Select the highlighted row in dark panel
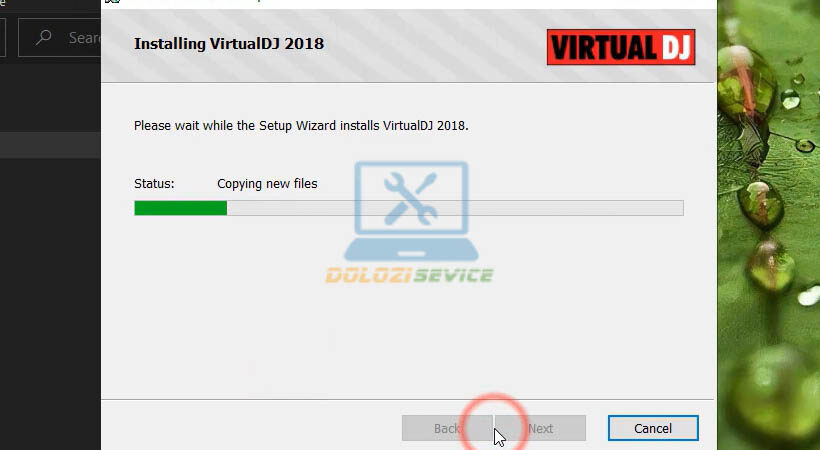This screenshot has height=450, width=820. [x=50, y=145]
